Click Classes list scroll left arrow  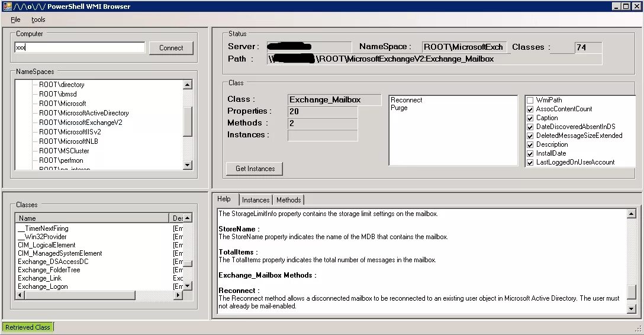(20, 295)
